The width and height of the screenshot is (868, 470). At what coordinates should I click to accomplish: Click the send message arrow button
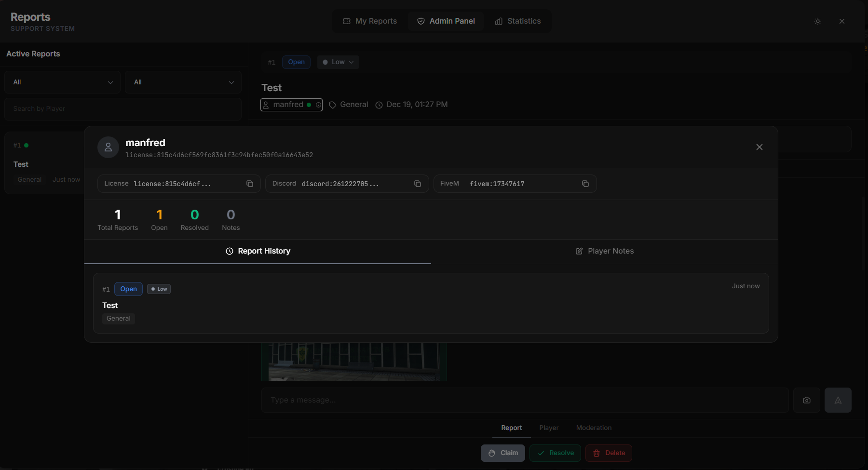click(838, 400)
